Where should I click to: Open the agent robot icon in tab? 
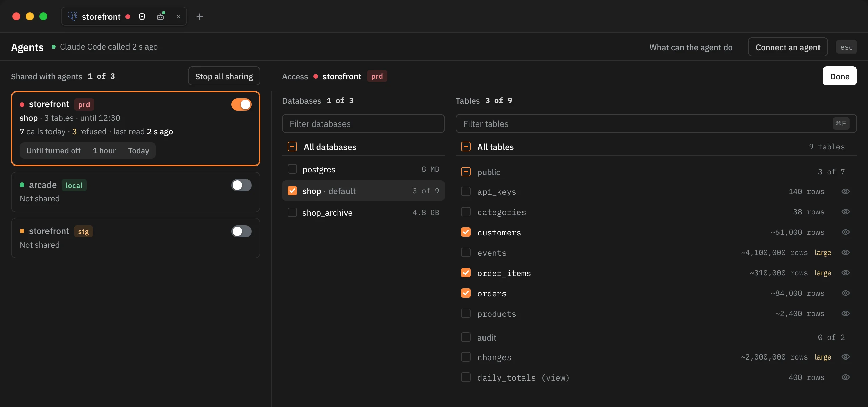(161, 16)
